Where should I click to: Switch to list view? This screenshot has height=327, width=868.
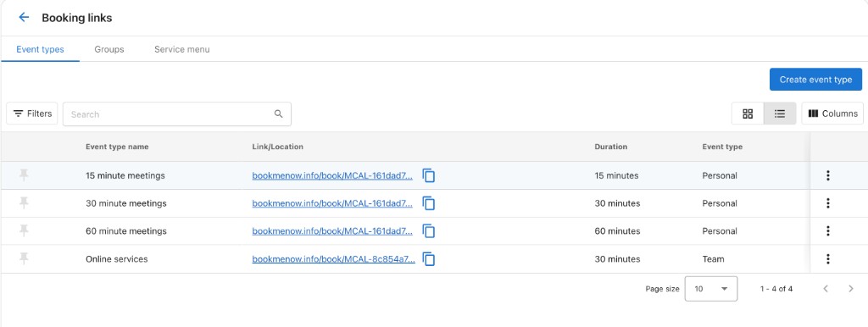(x=780, y=114)
